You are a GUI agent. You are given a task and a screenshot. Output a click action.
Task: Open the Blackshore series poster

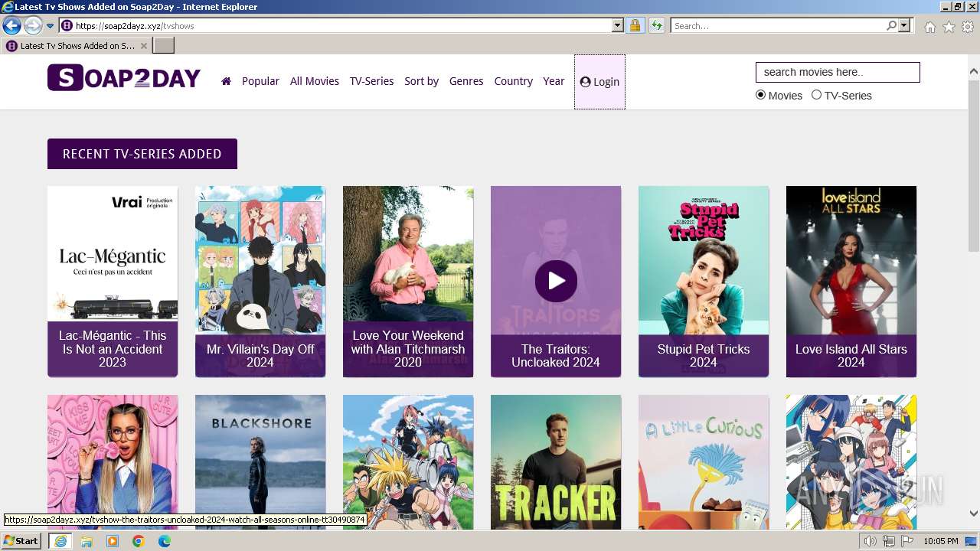(260, 462)
